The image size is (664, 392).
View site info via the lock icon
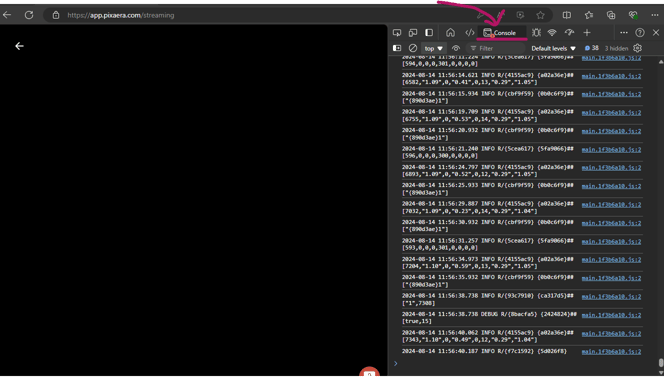click(56, 15)
